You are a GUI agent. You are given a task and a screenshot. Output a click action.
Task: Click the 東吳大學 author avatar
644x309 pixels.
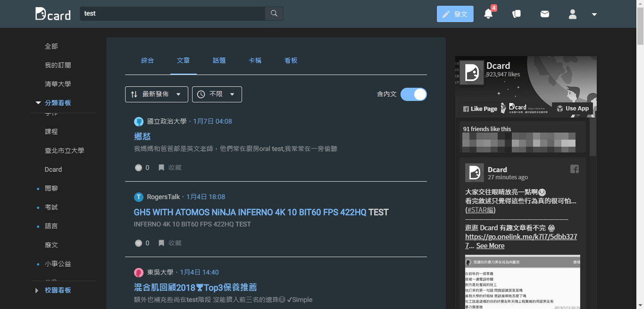click(139, 272)
